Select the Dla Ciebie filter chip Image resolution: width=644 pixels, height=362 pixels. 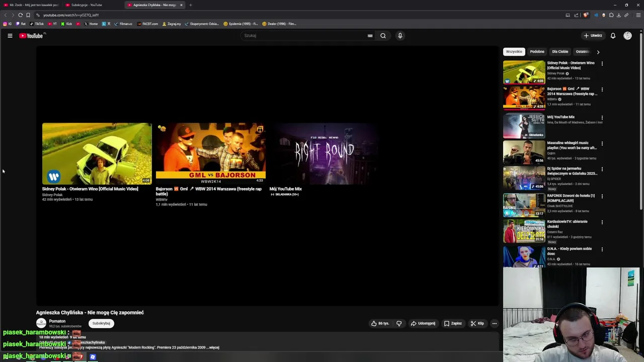pos(560,52)
